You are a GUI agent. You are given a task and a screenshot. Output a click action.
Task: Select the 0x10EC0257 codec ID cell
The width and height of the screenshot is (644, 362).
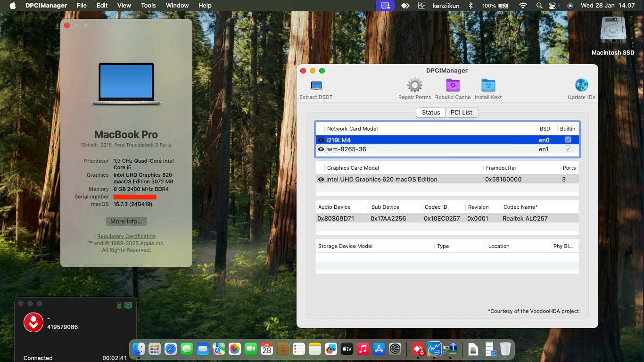click(x=442, y=218)
